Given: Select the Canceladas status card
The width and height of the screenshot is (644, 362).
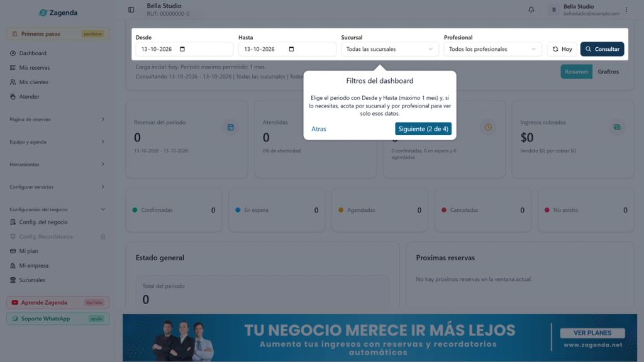Looking at the screenshot, I should coord(483,210).
